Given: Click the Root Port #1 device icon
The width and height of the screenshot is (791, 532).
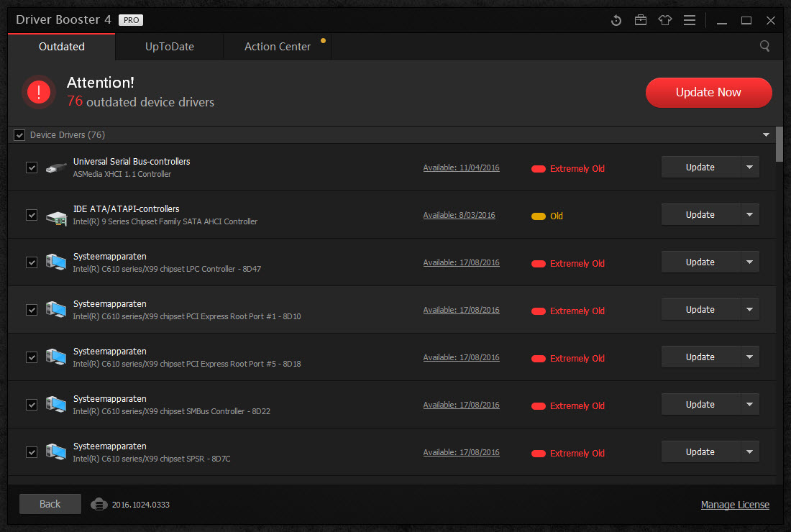Looking at the screenshot, I should 56,310.
